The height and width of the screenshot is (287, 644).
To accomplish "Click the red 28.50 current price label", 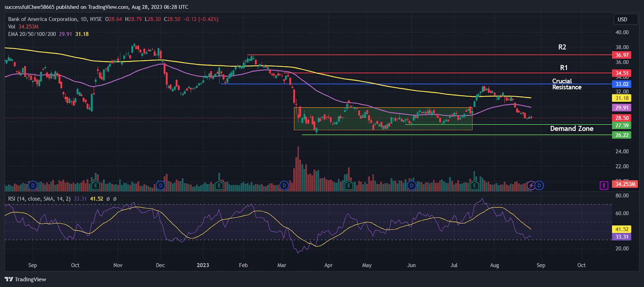I will click(622, 118).
